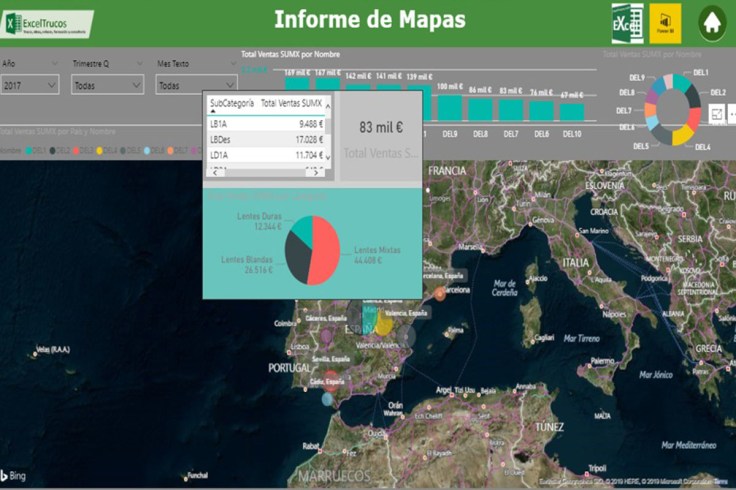Click the red Lentes Mixtas pie slice

point(327,251)
